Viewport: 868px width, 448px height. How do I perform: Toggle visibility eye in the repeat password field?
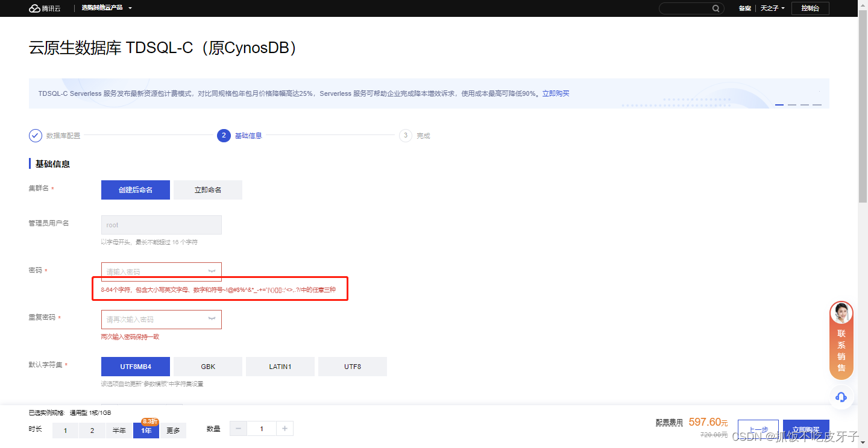(x=212, y=320)
